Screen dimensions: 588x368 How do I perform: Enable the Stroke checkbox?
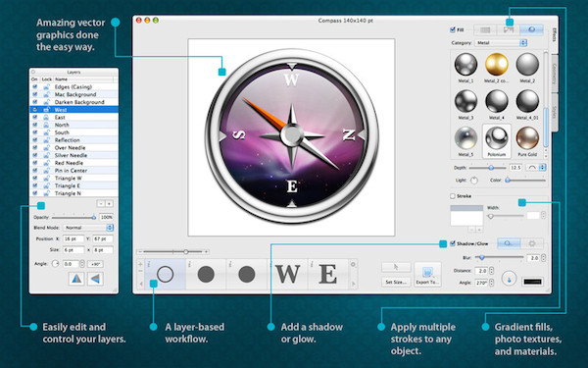click(453, 196)
